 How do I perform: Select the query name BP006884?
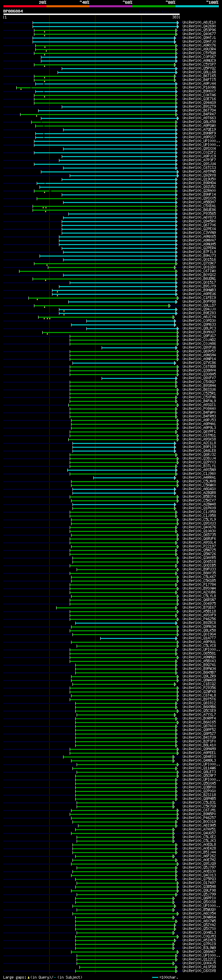13,11
